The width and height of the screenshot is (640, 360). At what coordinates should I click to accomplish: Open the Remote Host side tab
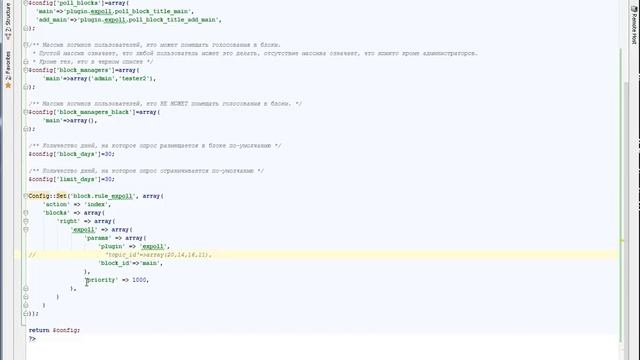coord(633,24)
